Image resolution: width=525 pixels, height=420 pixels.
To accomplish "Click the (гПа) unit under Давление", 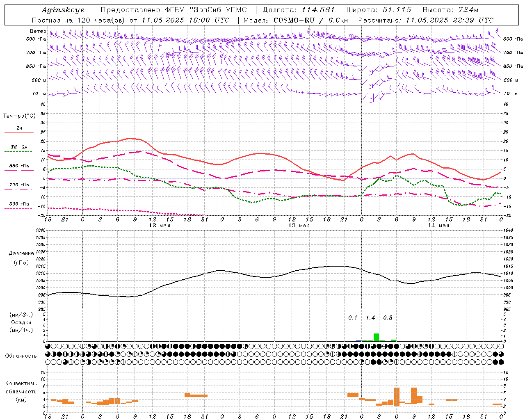I will 21,262.
